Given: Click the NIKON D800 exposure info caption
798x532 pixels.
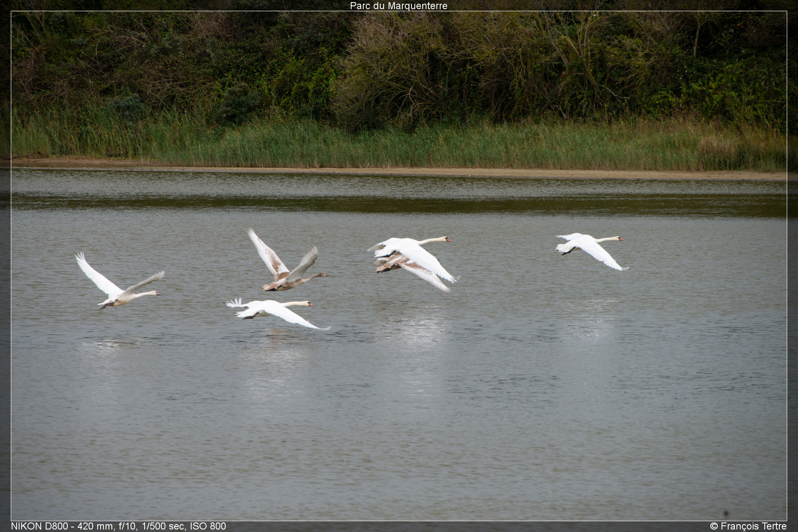Looking at the screenshot, I should pos(118,526).
